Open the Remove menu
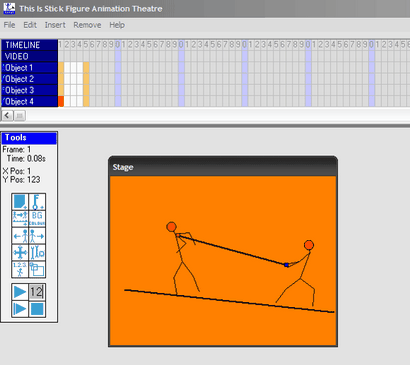The image size is (410, 365). 87,25
